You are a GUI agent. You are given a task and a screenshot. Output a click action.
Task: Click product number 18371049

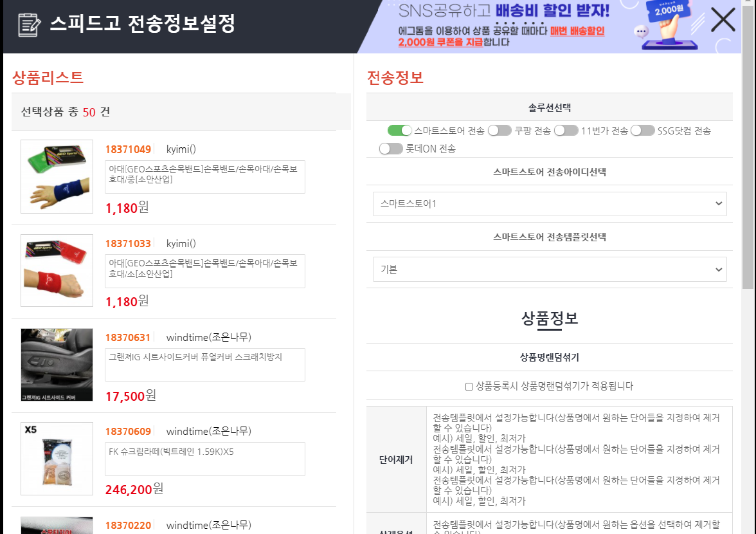pos(128,149)
